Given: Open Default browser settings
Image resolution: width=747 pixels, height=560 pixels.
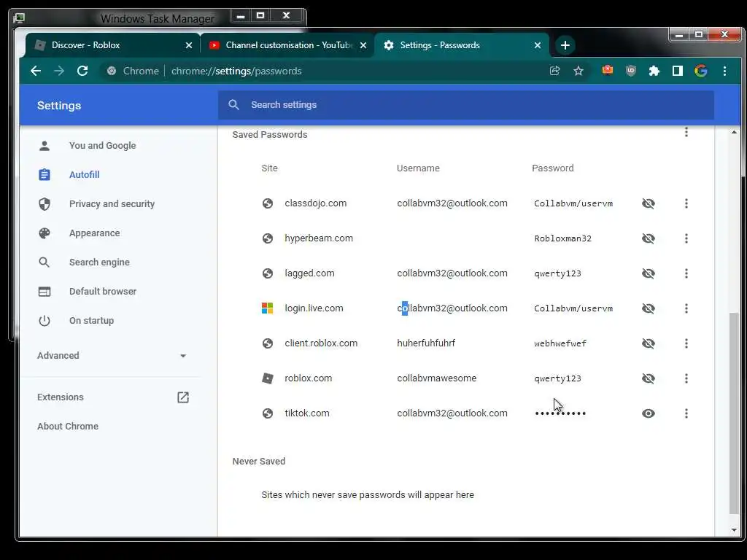Looking at the screenshot, I should [x=102, y=292].
